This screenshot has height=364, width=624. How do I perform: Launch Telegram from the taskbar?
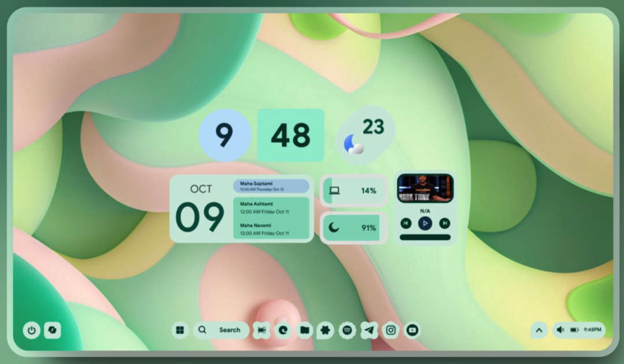click(x=369, y=330)
